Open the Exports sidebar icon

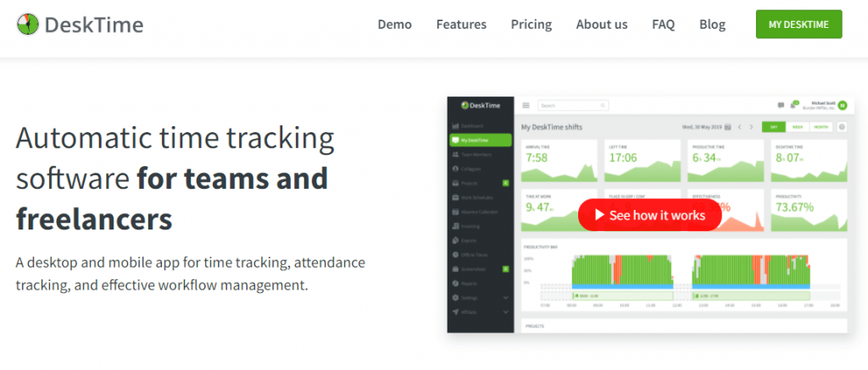click(455, 240)
